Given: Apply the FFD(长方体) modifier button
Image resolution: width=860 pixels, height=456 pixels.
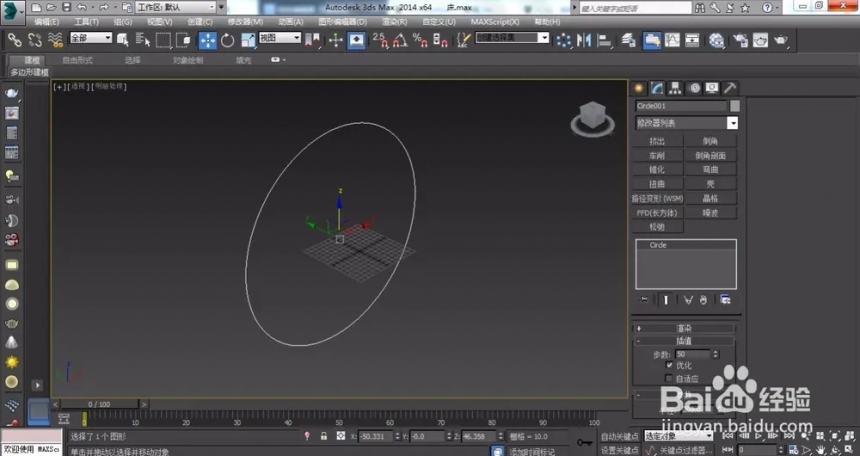Looking at the screenshot, I should click(x=657, y=212).
